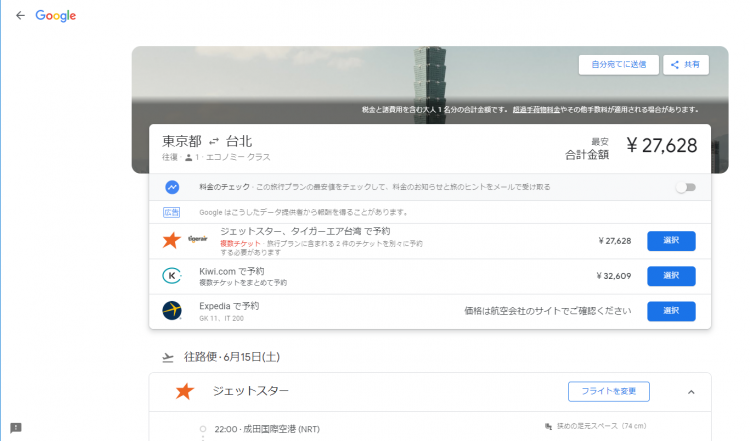Click the legroom seat icon
750x441 pixels.
[548, 426]
